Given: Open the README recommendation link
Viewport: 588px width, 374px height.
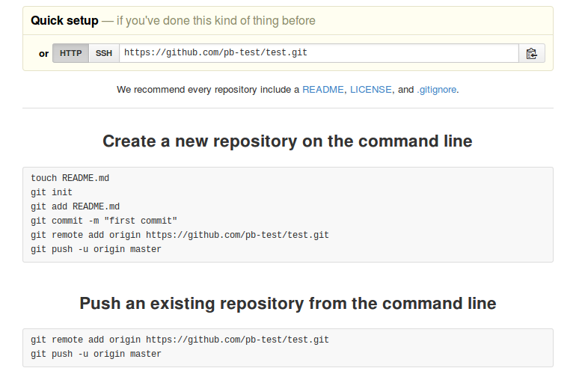Looking at the screenshot, I should pos(323,90).
